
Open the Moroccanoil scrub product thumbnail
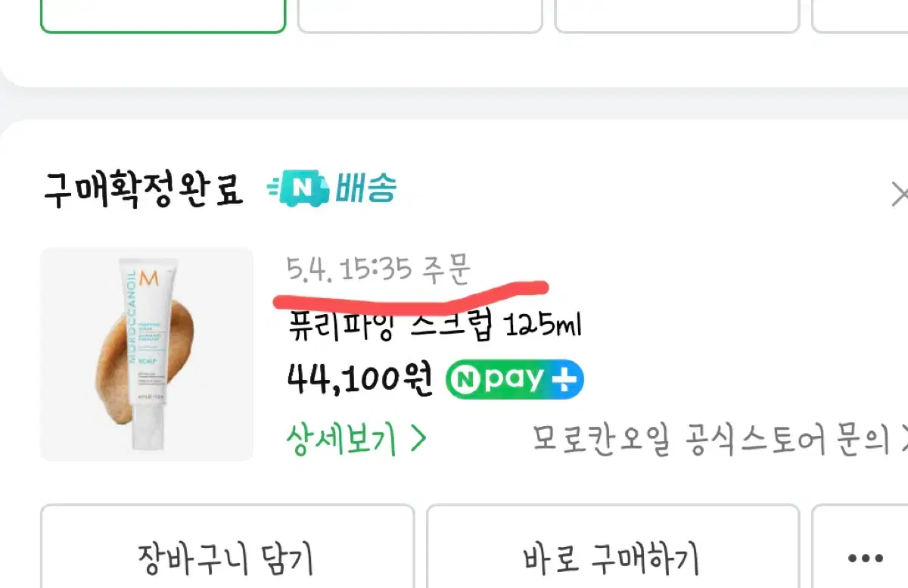point(147,354)
